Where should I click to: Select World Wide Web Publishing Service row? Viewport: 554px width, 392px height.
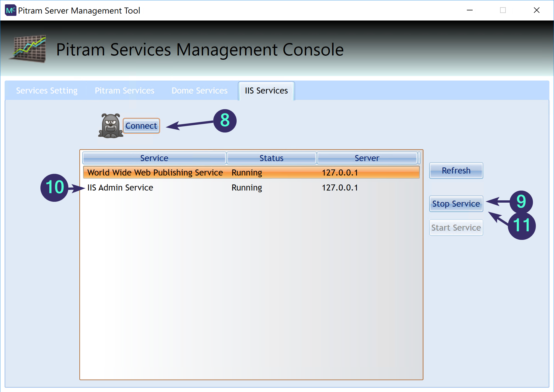pos(155,173)
